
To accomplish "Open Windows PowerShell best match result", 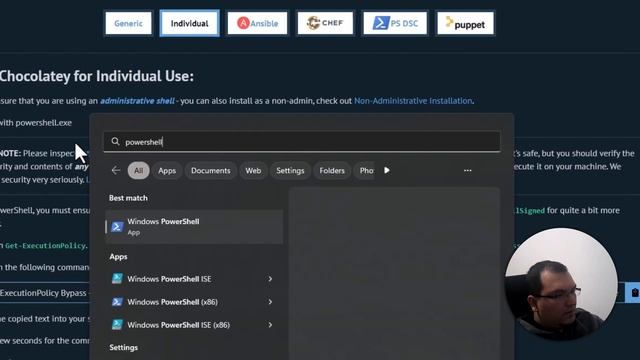I will pyautogui.click(x=194, y=227).
